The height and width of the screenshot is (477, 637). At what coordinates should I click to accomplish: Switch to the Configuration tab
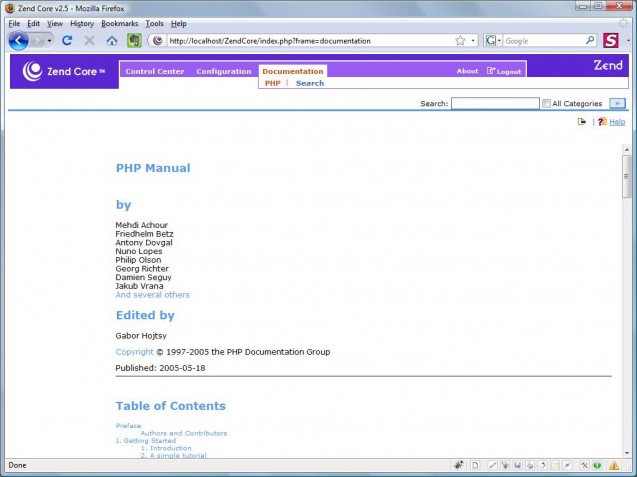pyautogui.click(x=224, y=71)
